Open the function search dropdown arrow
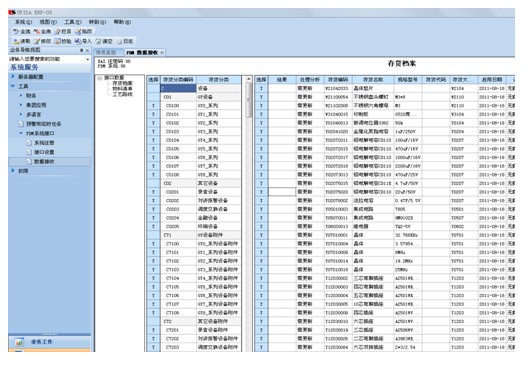The image size is (526, 366). [x=88, y=59]
